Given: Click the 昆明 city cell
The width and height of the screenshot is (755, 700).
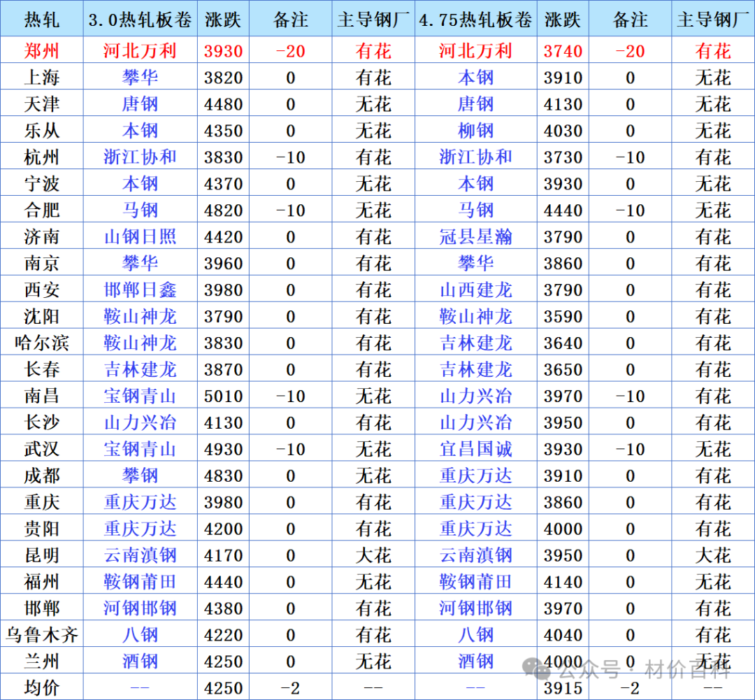Looking at the screenshot, I should (42, 555).
